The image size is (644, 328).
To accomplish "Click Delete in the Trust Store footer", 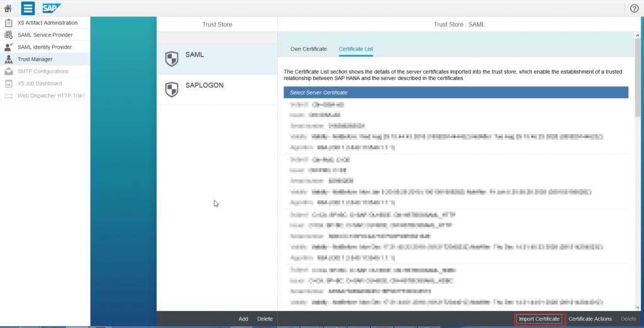I will [x=265, y=319].
